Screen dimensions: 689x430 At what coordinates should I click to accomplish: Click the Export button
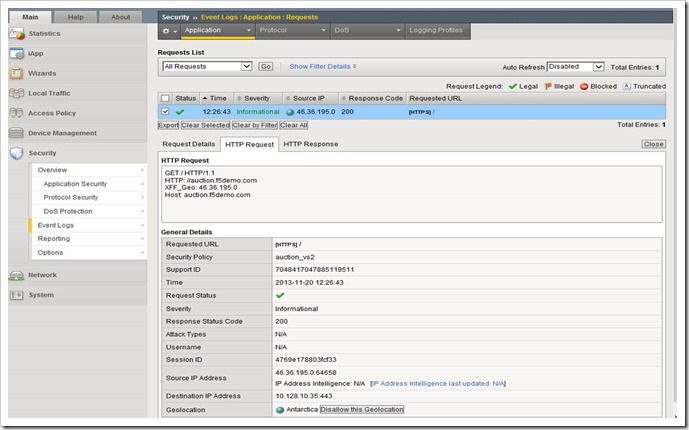click(x=168, y=125)
